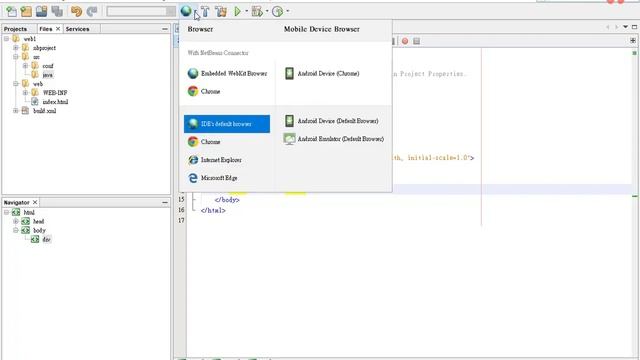Image resolution: width=640 pixels, height=360 pixels.
Task: Click the Redo toolbar icon
Action: tap(92, 11)
